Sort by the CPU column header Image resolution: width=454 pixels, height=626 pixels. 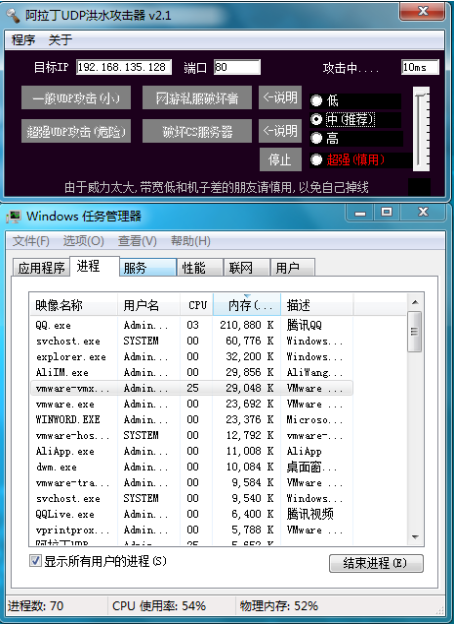click(197, 305)
